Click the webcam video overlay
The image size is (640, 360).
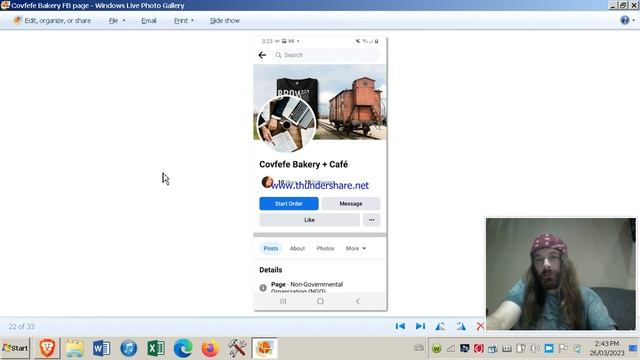[x=560, y=274]
